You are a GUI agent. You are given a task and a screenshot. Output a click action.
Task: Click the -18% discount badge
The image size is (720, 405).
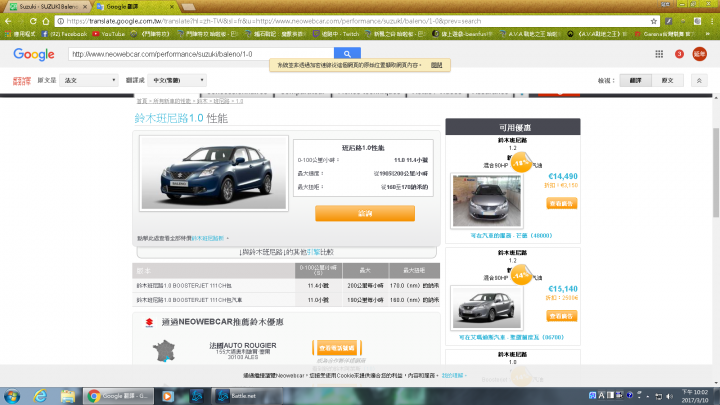click(x=521, y=163)
